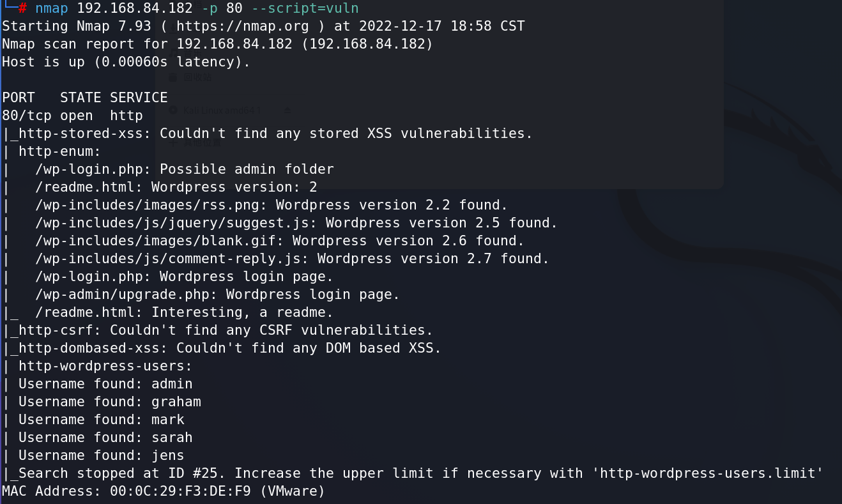Click the 80/tcp open http port line
The image size is (842, 504).
coord(72,116)
